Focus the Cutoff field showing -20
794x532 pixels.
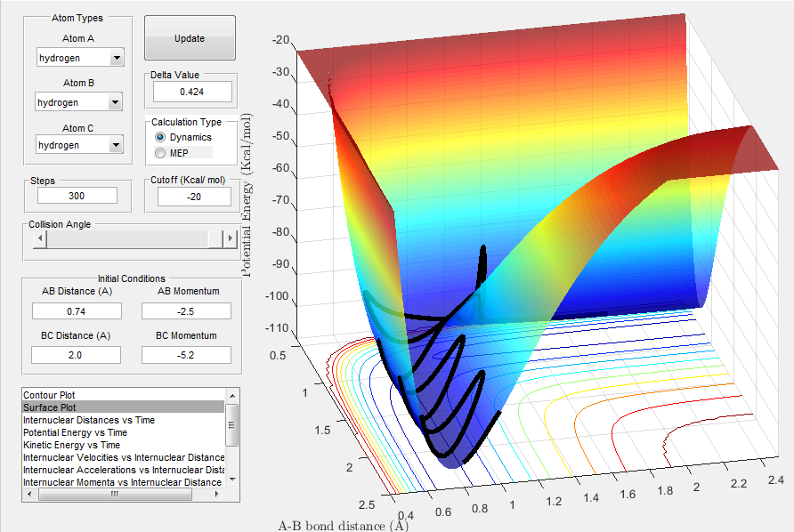(194, 197)
